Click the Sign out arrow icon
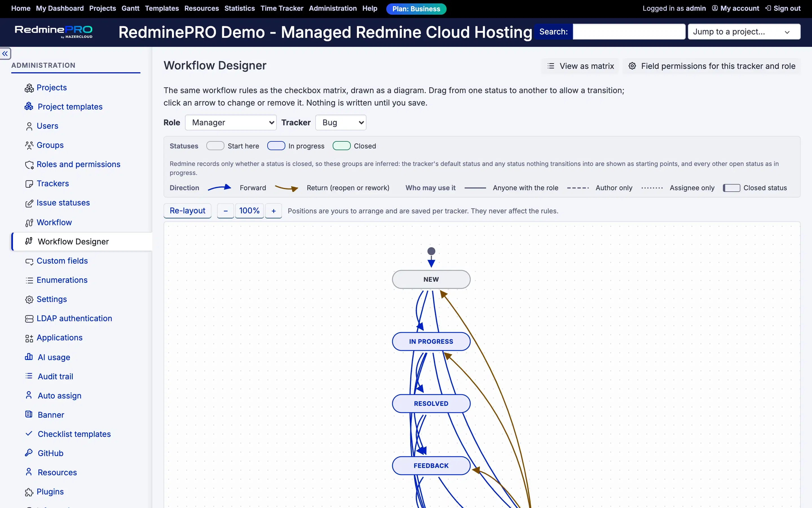This screenshot has height=508, width=812. click(x=768, y=8)
